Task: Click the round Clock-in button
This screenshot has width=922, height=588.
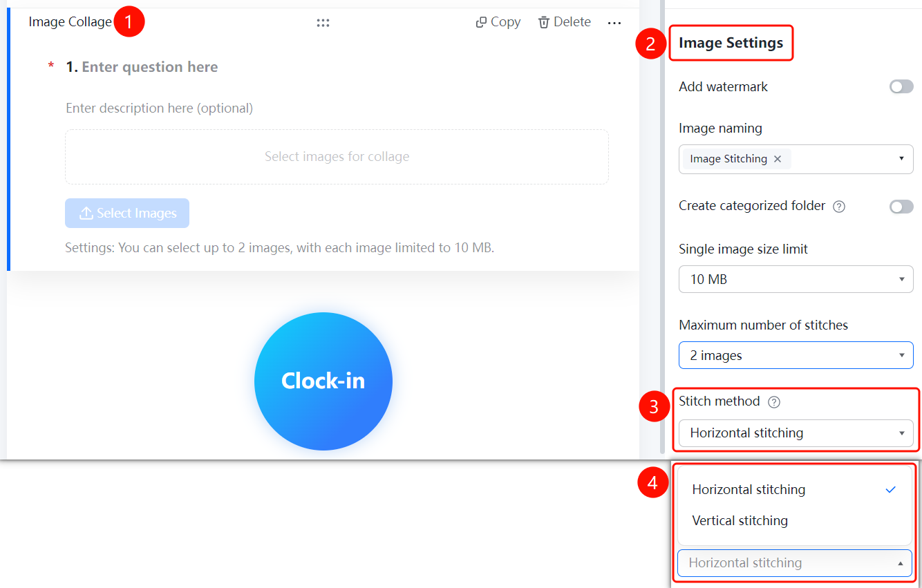Action: pyautogui.click(x=323, y=381)
